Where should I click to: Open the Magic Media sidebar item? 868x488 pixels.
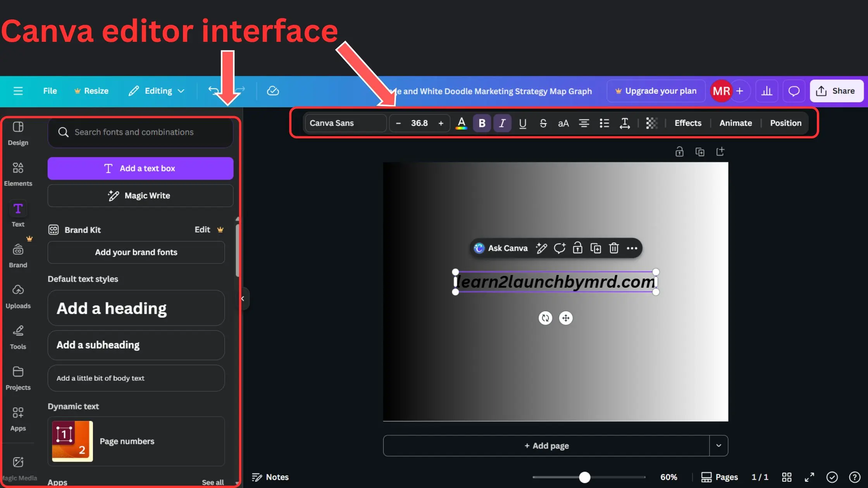click(x=18, y=468)
